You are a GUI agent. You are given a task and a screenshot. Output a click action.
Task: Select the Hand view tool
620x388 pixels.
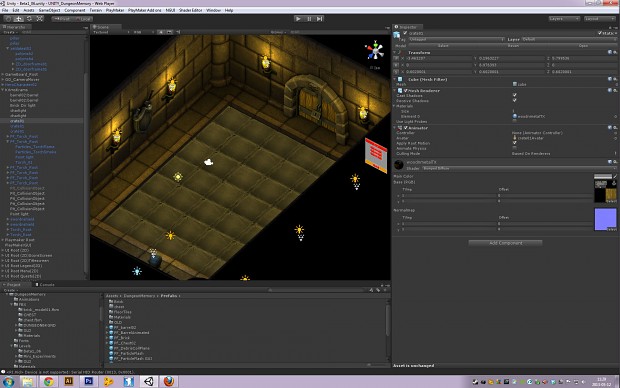[8, 19]
